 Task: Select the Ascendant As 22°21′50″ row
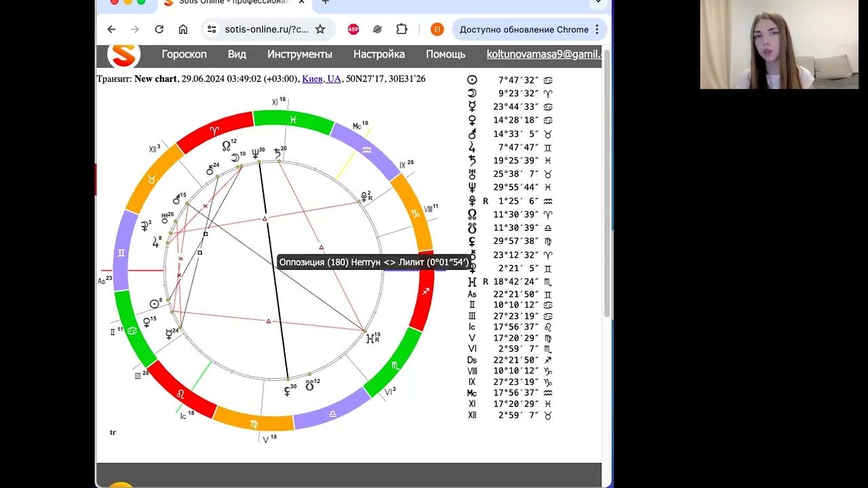[x=510, y=294]
